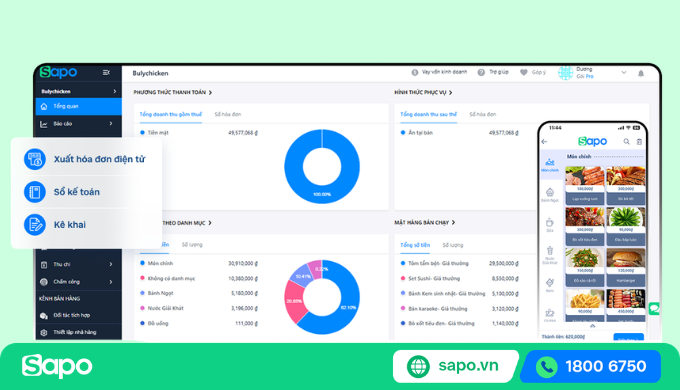The image size is (680, 390).
Task: Collapse the sidebar with the menu toggle icon
Action: pyautogui.click(x=106, y=72)
